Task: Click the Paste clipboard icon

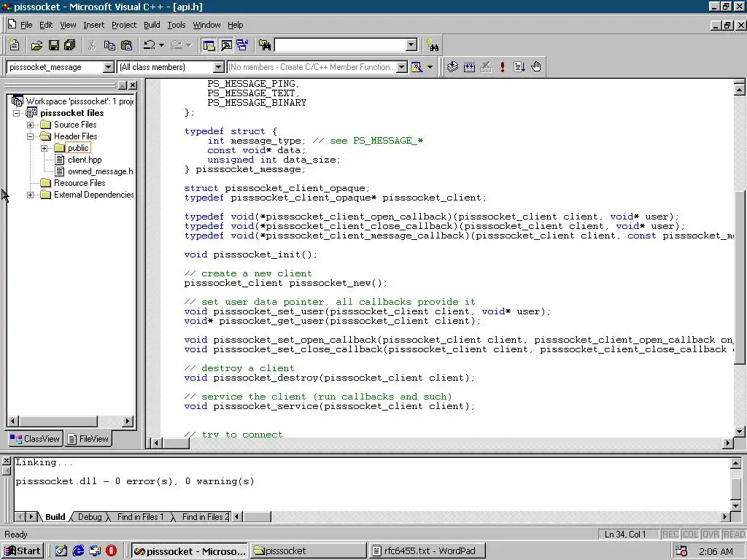Action: (x=126, y=45)
